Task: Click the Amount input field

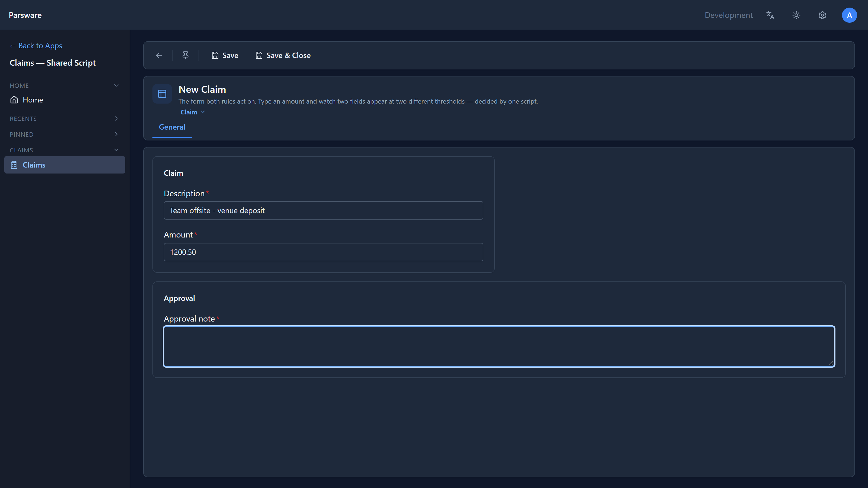Action: coord(323,252)
